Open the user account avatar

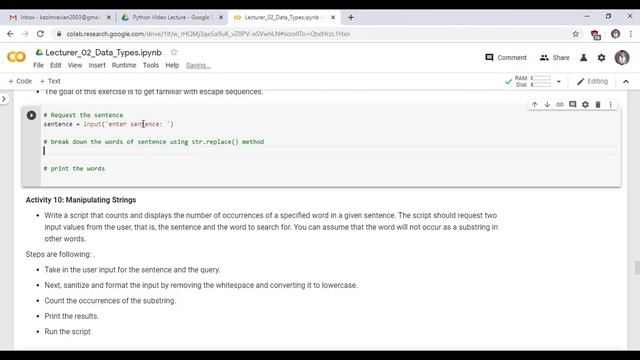(622, 58)
